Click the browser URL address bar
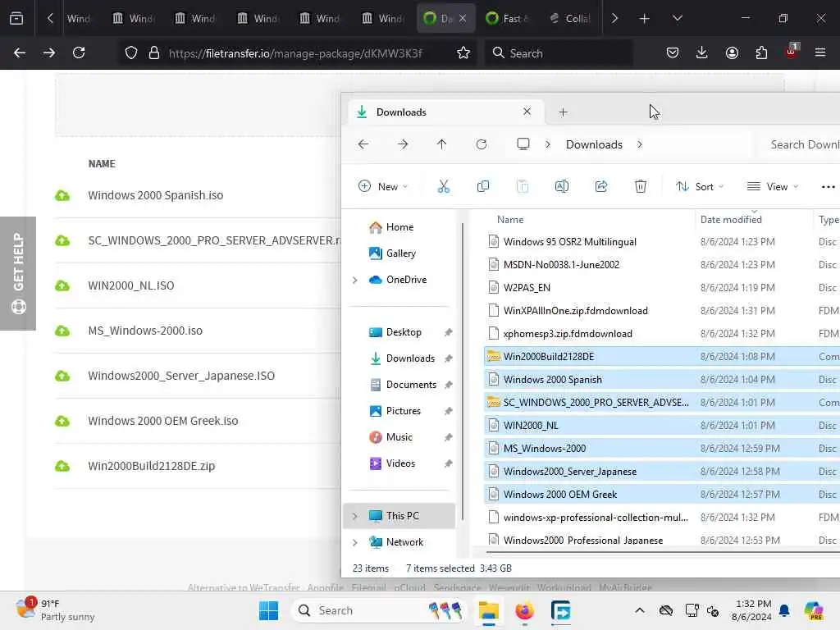This screenshot has height=630, width=840. coord(295,53)
